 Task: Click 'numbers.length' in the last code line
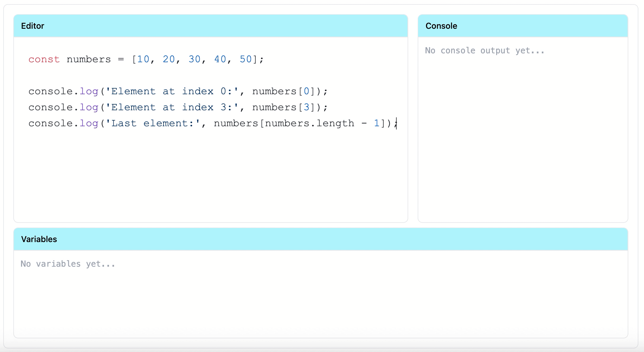[310, 123]
